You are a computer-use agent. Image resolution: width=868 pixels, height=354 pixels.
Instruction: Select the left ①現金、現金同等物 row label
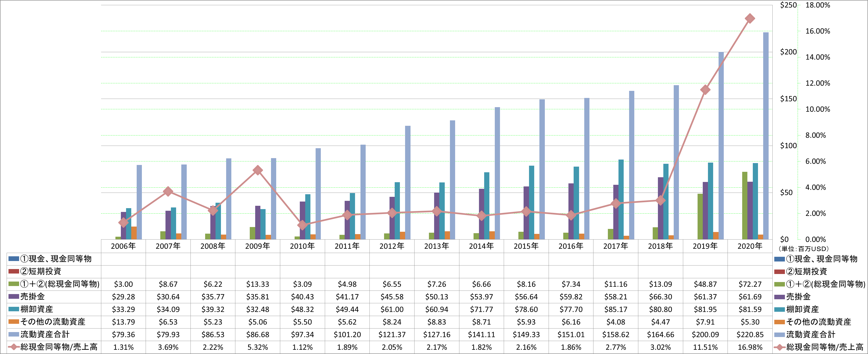click(x=56, y=259)
